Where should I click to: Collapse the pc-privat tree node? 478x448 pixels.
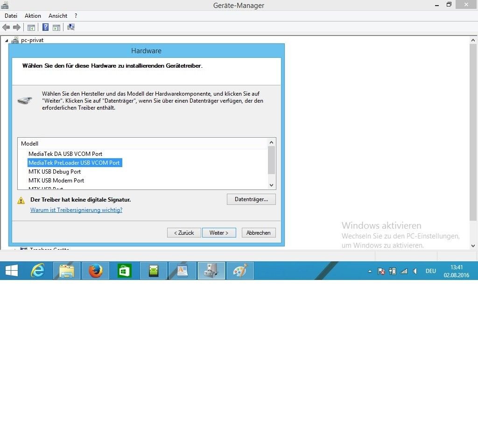7,41
